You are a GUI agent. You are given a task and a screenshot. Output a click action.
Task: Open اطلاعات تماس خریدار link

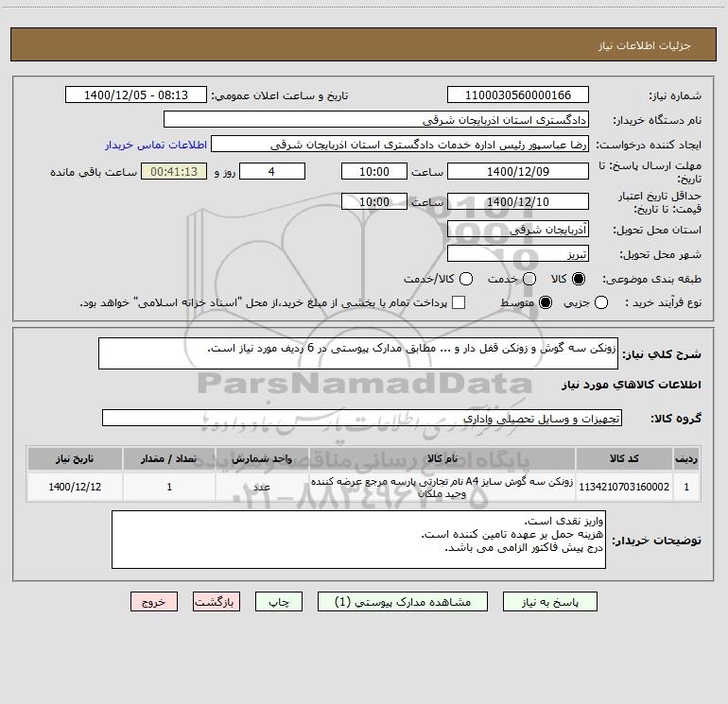coord(156,145)
